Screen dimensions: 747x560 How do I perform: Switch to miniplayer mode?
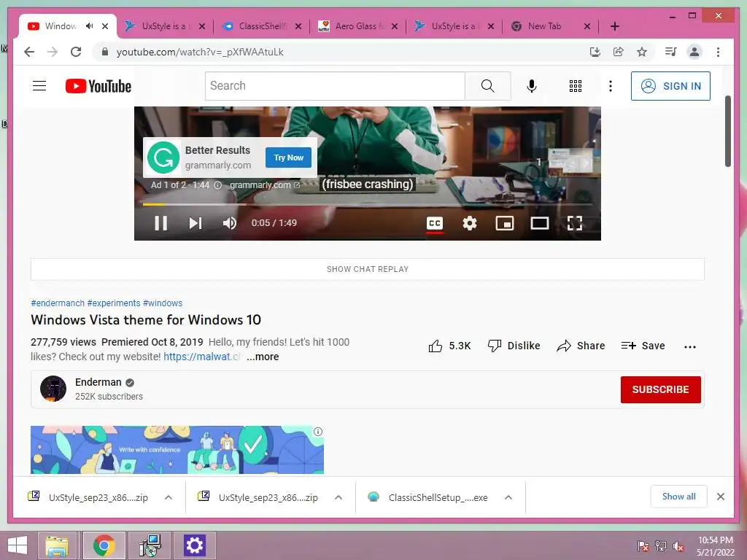point(505,223)
